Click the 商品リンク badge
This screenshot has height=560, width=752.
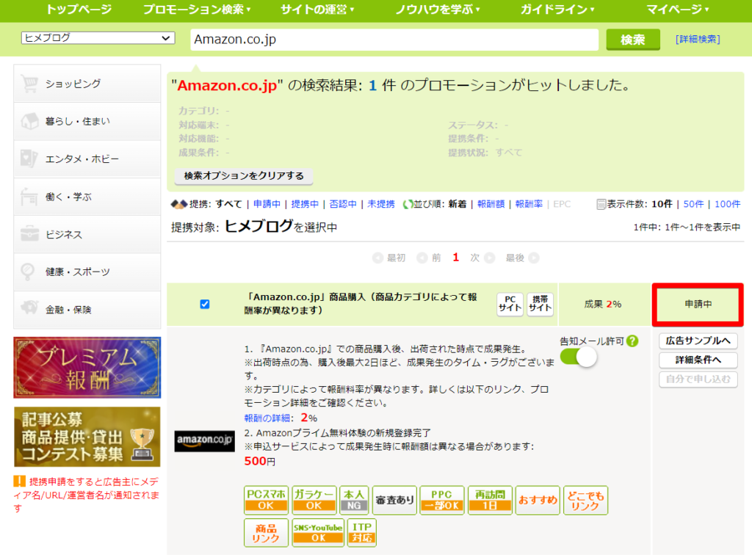click(266, 533)
